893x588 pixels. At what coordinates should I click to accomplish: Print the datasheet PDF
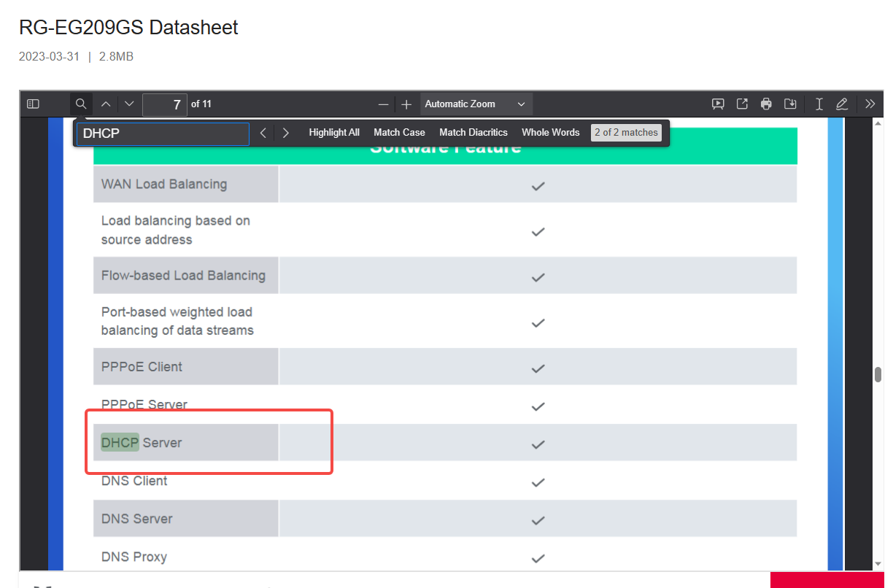(766, 104)
